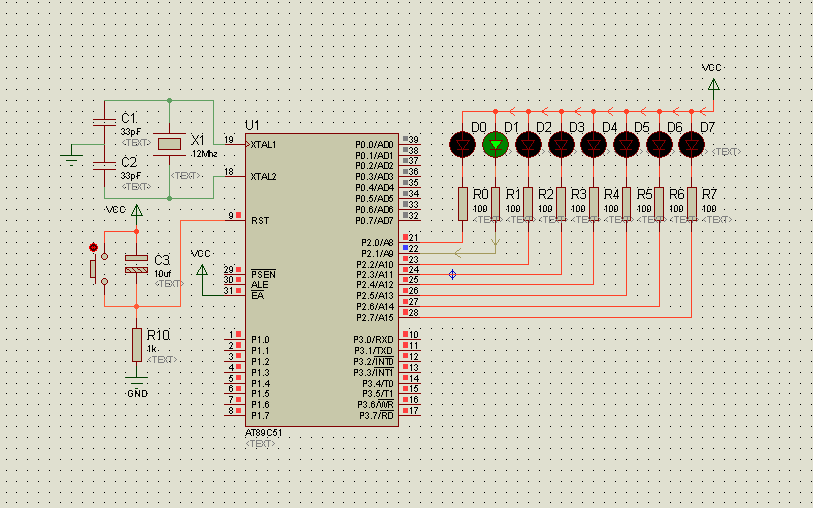The width and height of the screenshot is (813, 508).
Task: Click the VCC terminal connected to EA pin
Action: coord(202,270)
